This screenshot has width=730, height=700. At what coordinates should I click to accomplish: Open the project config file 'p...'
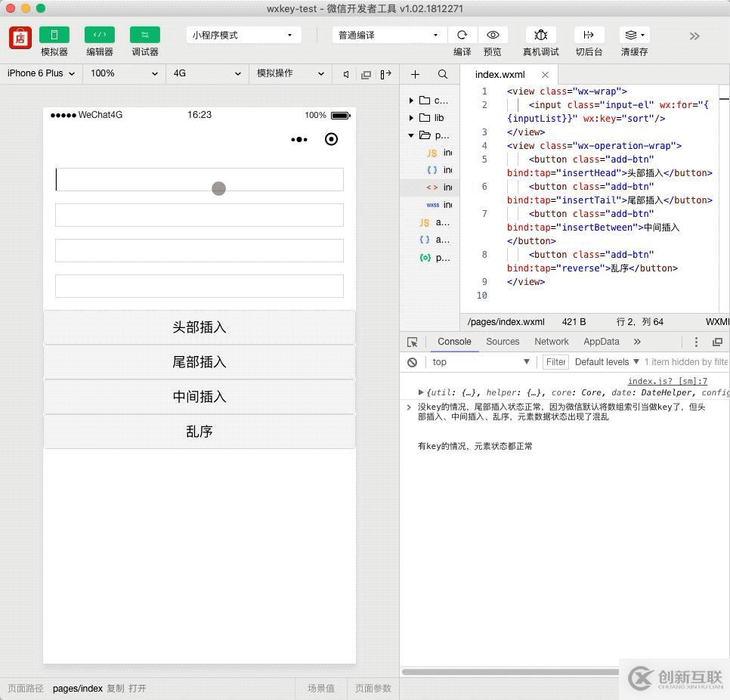435,258
